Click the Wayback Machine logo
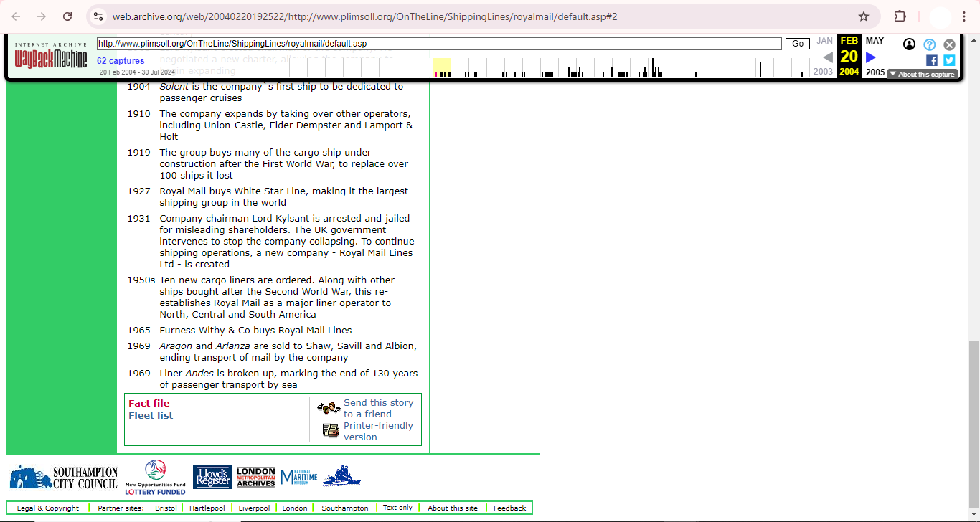The height and width of the screenshot is (522, 980). (51, 56)
